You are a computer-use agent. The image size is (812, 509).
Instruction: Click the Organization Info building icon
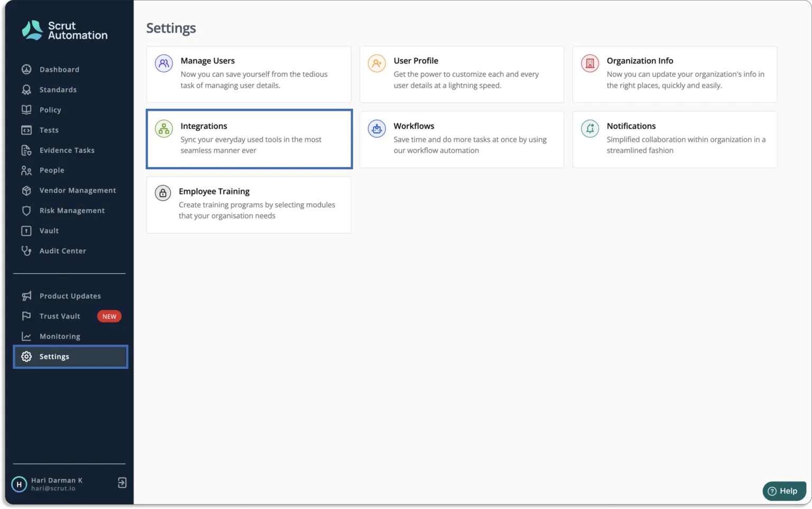coord(590,63)
